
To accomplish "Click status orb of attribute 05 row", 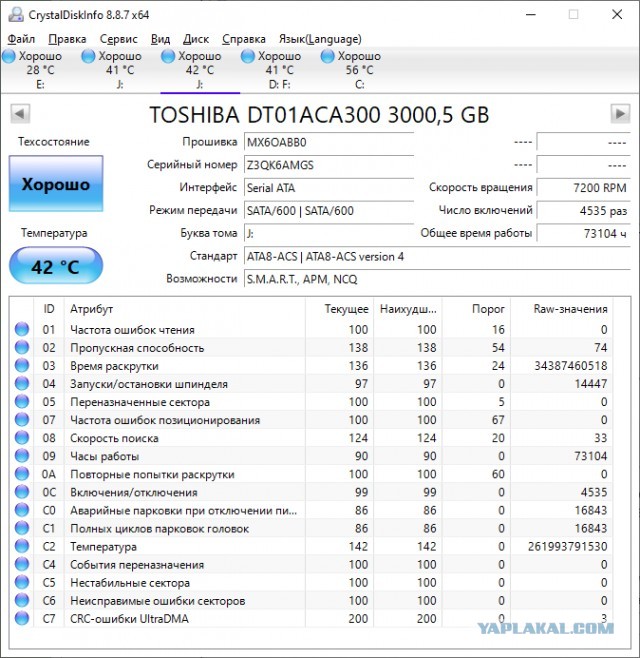I will click(22, 401).
